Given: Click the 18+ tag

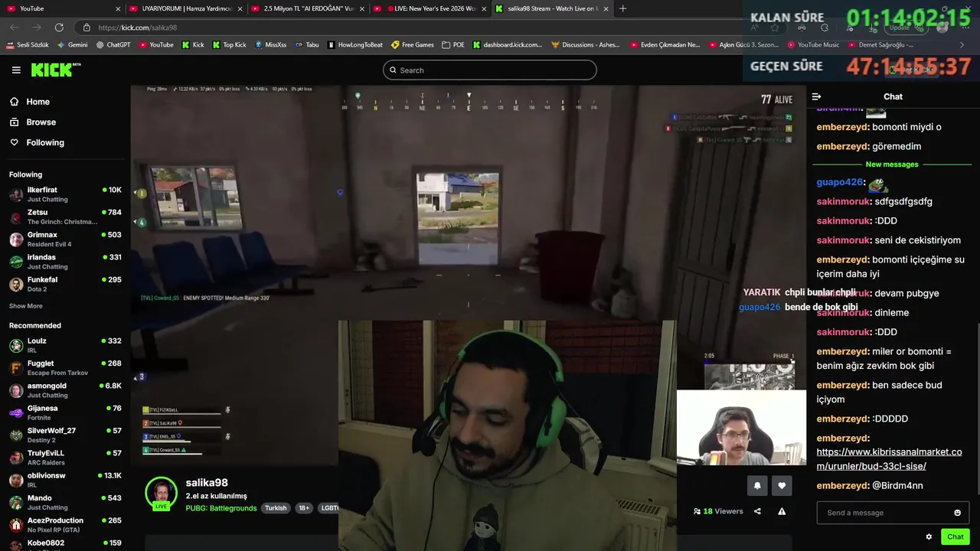Looking at the screenshot, I should pyautogui.click(x=304, y=508).
